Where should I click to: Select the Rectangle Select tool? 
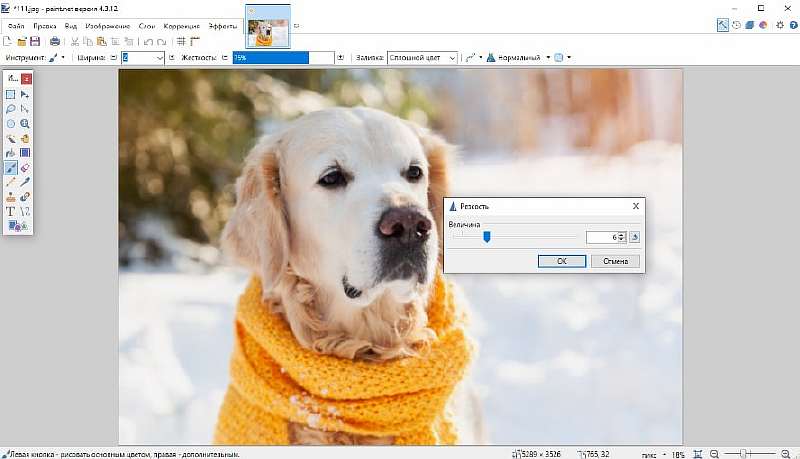[x=11, y=94]
